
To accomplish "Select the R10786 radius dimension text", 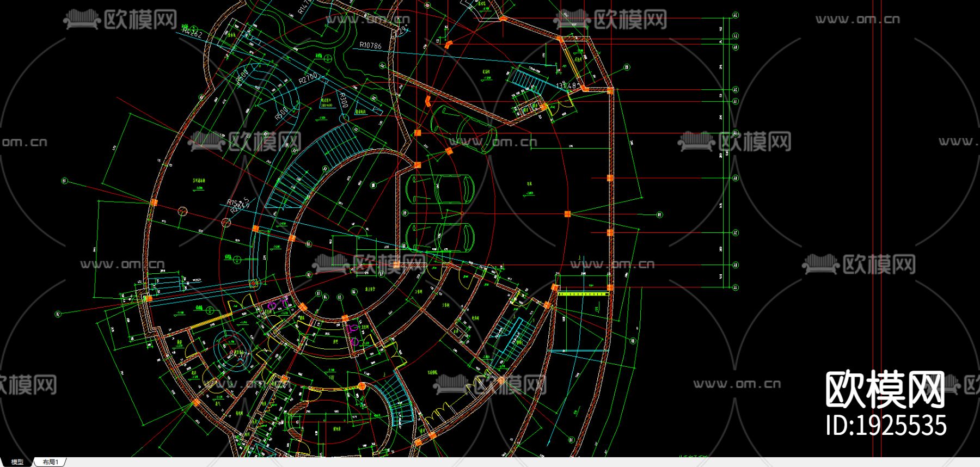I will pyautogui.click(x=370, y=46).
